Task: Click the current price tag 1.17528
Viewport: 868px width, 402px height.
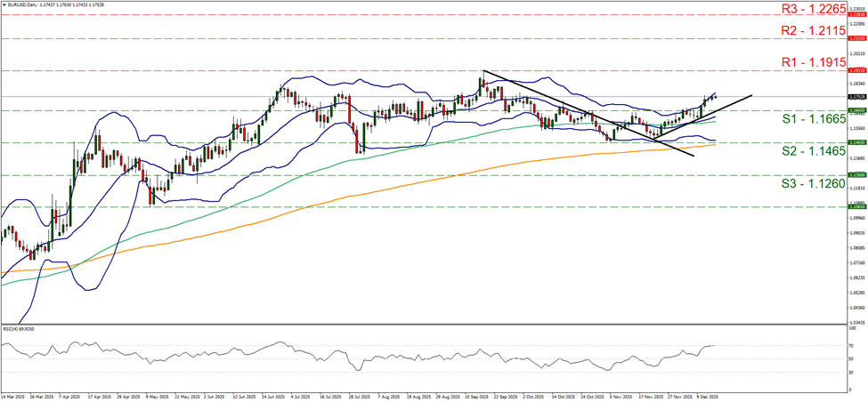Action: click(x=856, y=96)
